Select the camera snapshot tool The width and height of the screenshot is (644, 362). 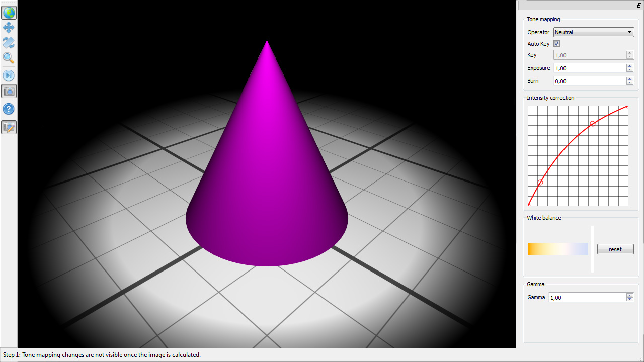pyautogui.click(x=9, y=91)
